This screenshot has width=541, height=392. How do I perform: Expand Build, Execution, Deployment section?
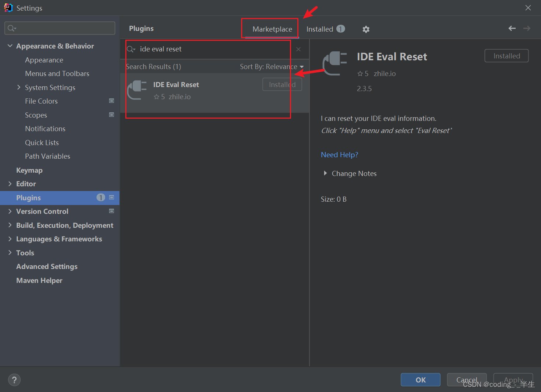coord(10,225)
